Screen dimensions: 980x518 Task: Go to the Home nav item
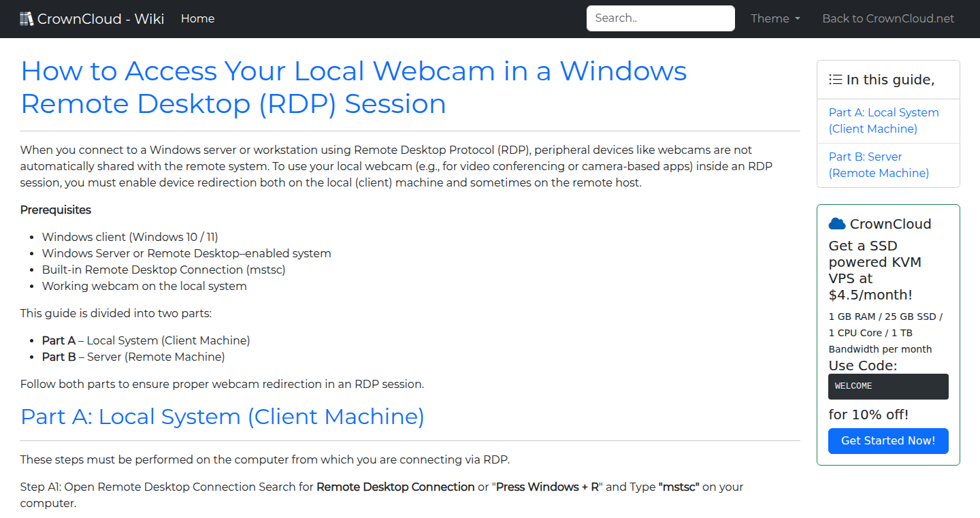(197, 18)
